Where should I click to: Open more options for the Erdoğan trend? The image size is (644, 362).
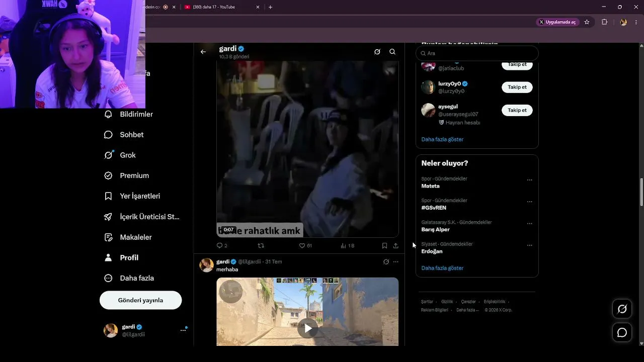529,245
